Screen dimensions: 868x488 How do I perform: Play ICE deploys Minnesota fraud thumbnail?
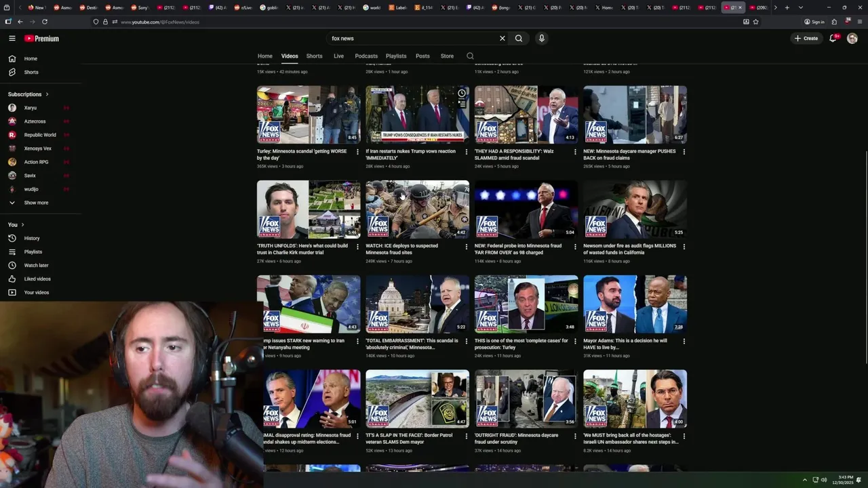417,209
